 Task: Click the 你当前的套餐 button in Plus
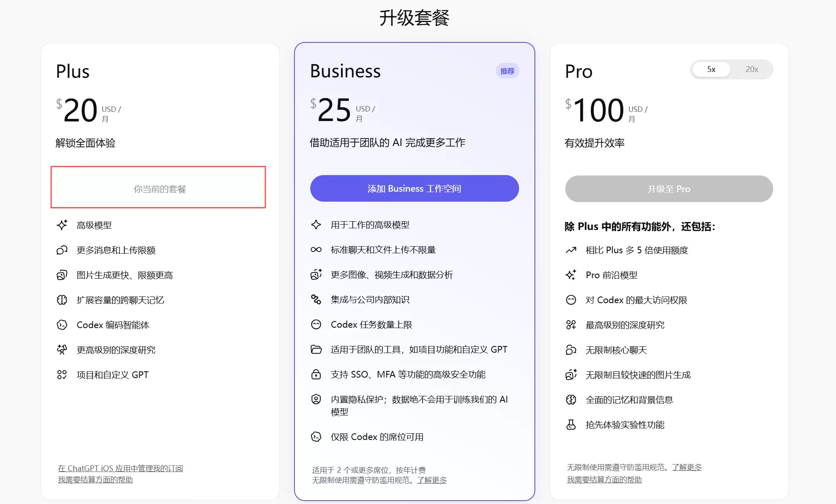160,189
